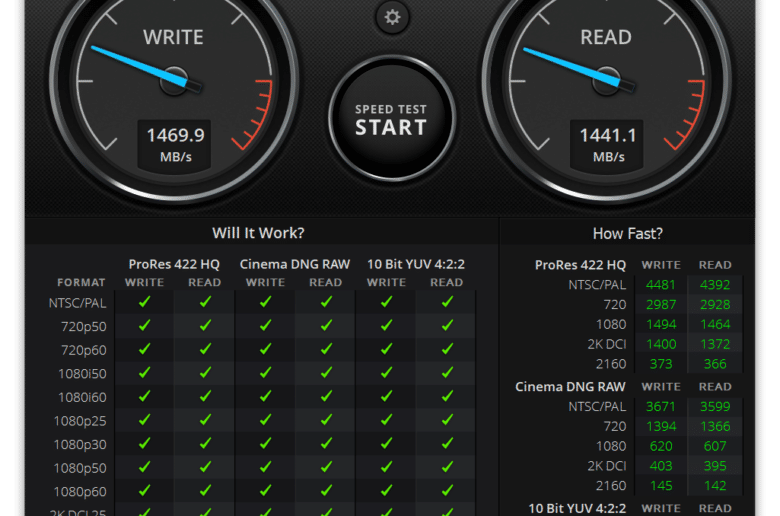780x516 pixels.
Task: Click the 1080p50 format row label
Action: click(x=80, y=468)
